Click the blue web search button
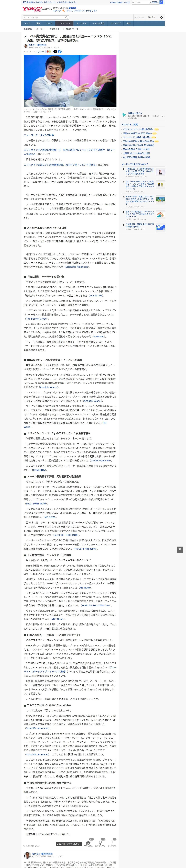 pyautogui.click(x=161, y=2)
